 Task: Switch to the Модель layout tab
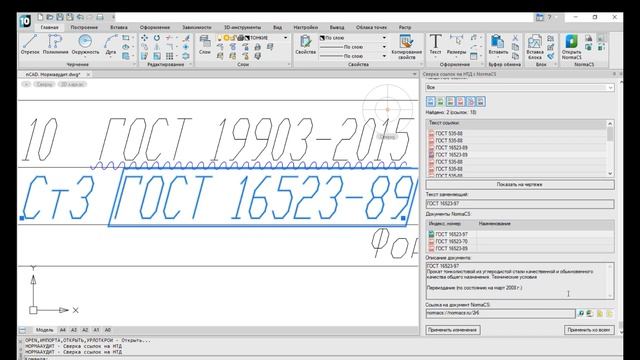tap(44, 330)
